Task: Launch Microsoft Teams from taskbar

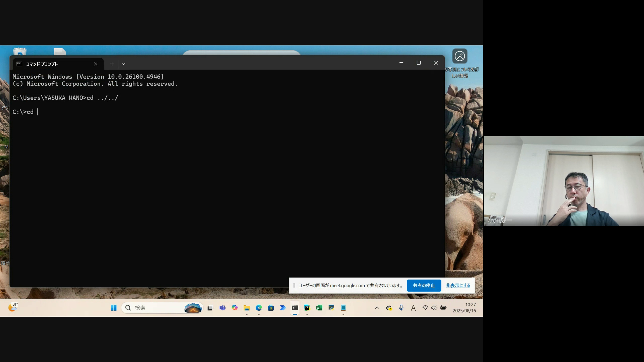Action: tap(222, 308)
